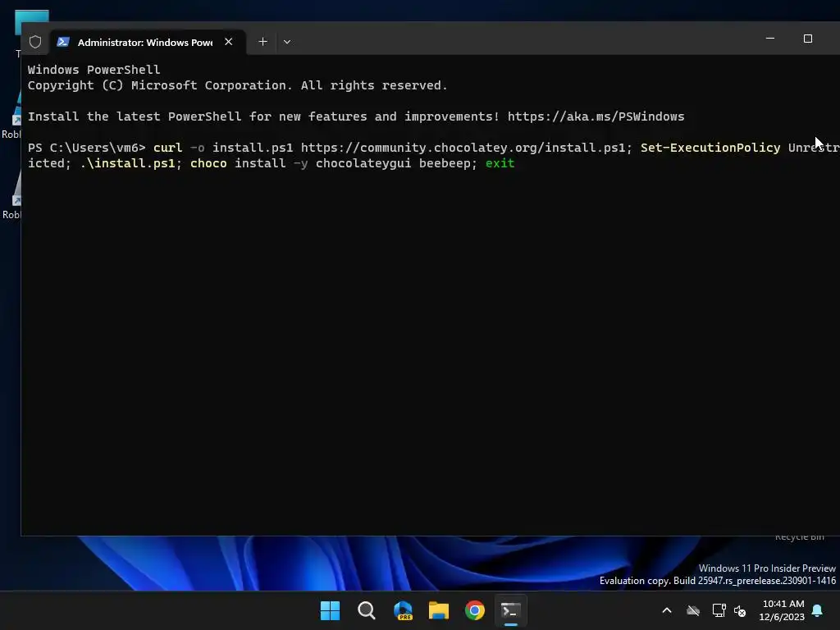Minimize the Terminal window
Screen dimensions: 840x630
770,39
